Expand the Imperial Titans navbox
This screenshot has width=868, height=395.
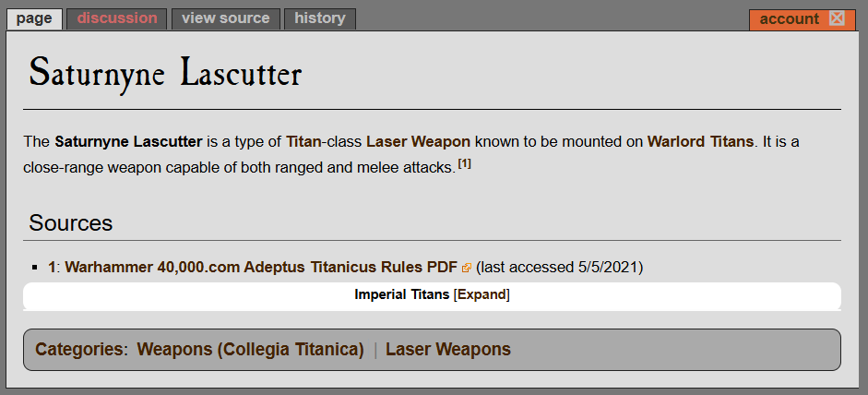point(482,294)
